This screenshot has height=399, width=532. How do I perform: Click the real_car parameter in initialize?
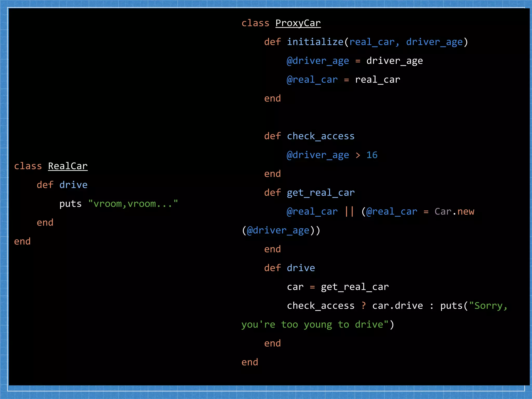tap(372, 42)
